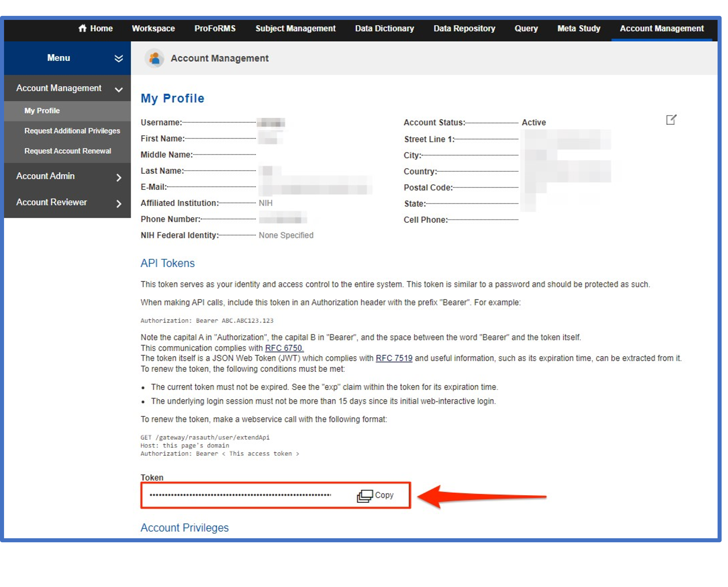Click the Menu collapse chevron icon

point(118,57)
